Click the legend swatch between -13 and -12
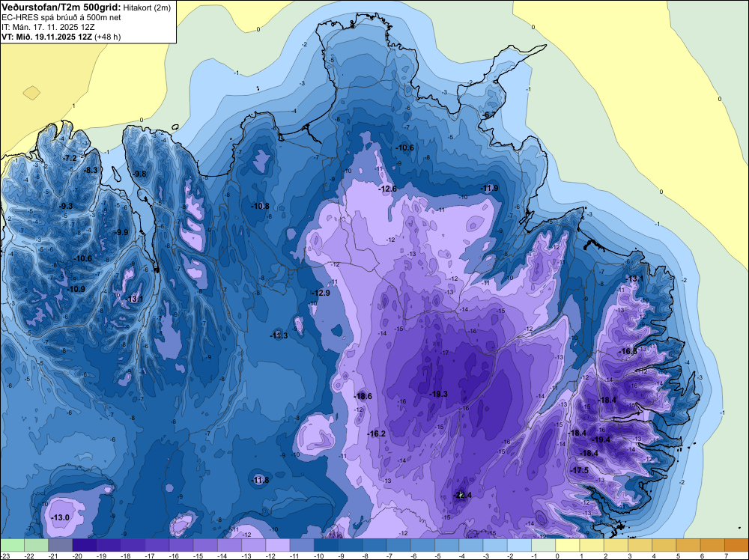This screenshot has width=749, height=560. coord(254,545)
